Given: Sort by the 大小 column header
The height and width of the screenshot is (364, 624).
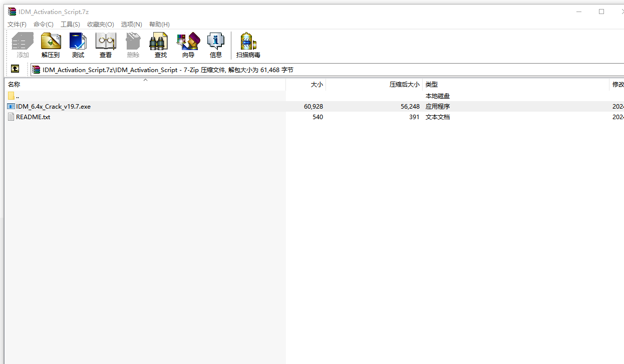Looking at the screenshot, I should click(306, 84).
